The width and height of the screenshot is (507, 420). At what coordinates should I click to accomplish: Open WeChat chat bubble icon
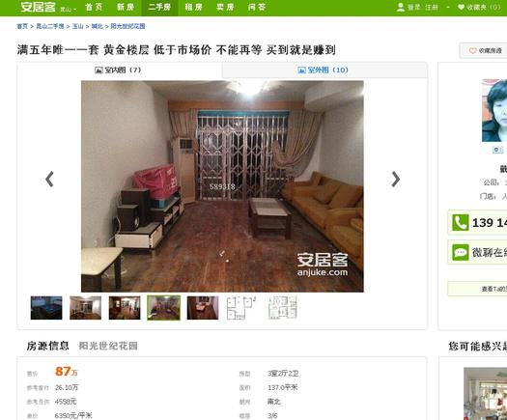pos(460,252)
